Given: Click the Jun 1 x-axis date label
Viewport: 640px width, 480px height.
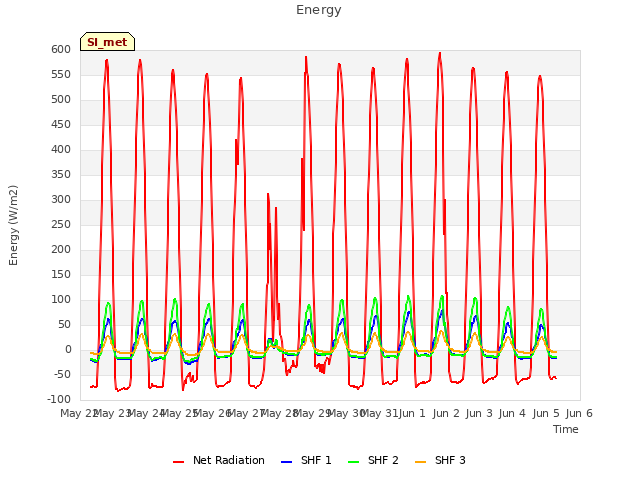Looking at the screenshot, I should [x=412, y=413].
